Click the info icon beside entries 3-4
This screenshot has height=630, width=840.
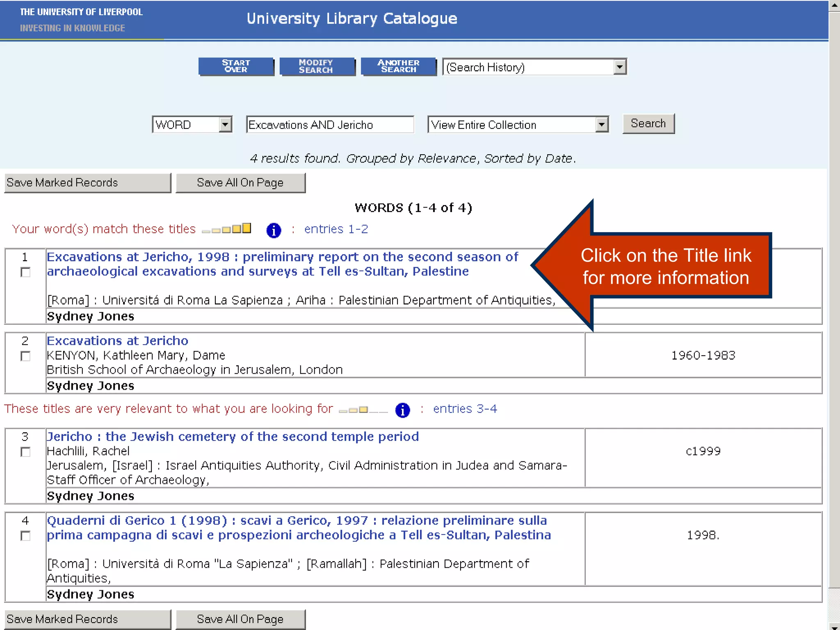pos(402,410)
